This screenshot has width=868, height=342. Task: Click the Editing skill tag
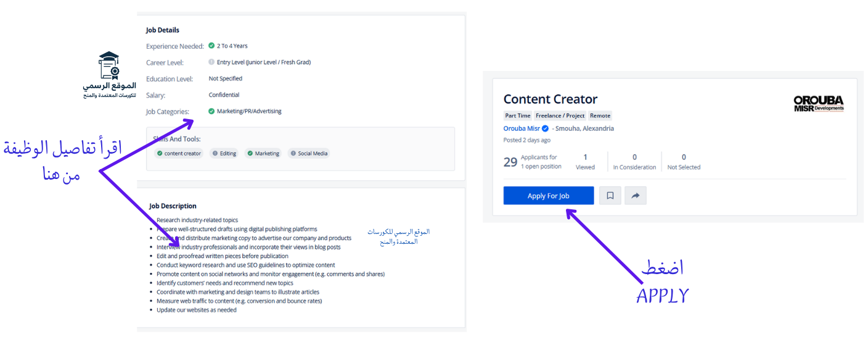click(224, 154)
